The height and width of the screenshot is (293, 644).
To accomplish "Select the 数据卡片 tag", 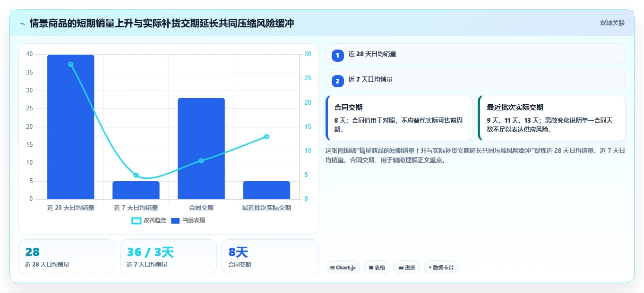I will pos(441,268).
